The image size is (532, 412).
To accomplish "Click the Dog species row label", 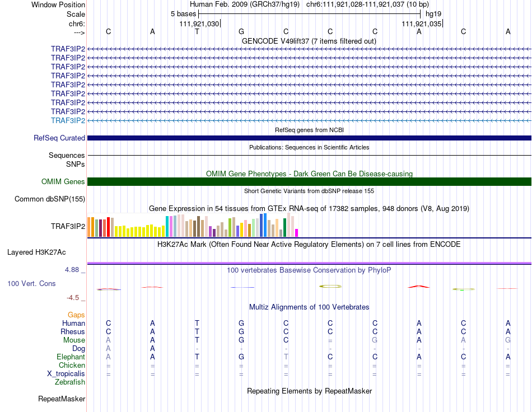I will tap(78, 349).
